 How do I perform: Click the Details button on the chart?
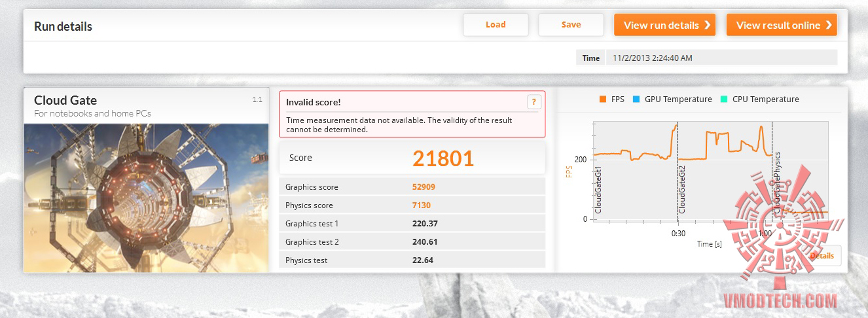pyautogui.click(x=822, y=256)
